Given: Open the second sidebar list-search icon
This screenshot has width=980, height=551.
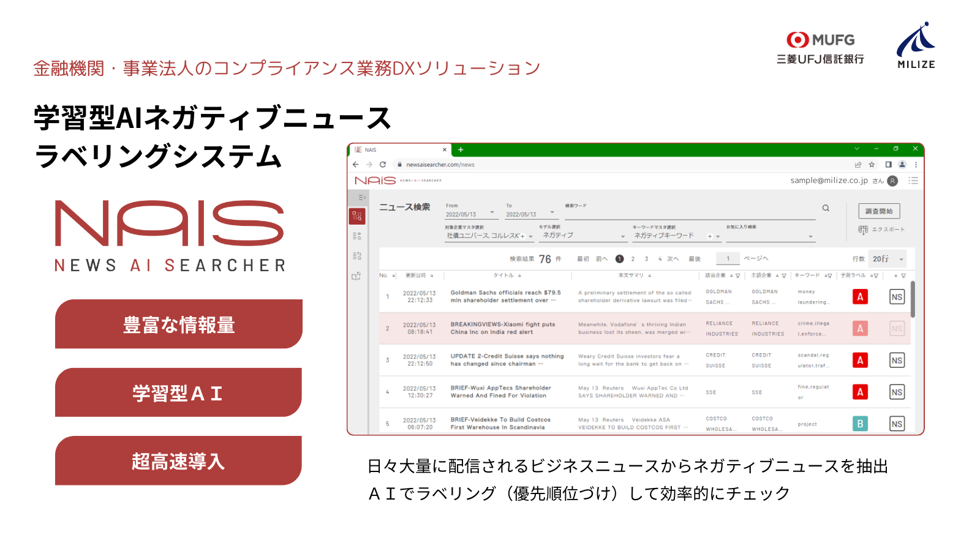Looking at the screenshot, I should click(357, 236).
